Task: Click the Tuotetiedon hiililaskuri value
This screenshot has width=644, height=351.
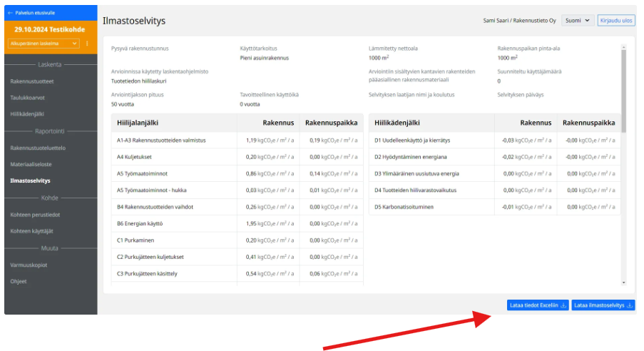Action: coord(139,81)
